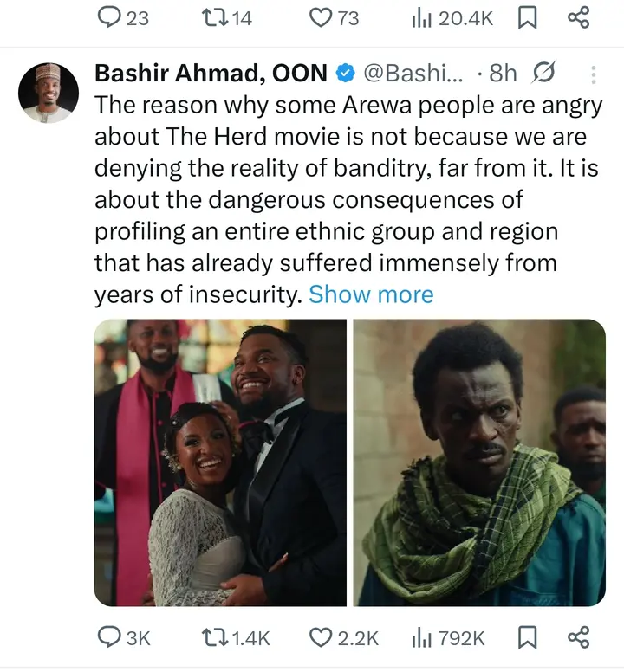Open the photo of man in green scarf
Viewport: 624px width, 672px height.
click(x=479, y=462)
